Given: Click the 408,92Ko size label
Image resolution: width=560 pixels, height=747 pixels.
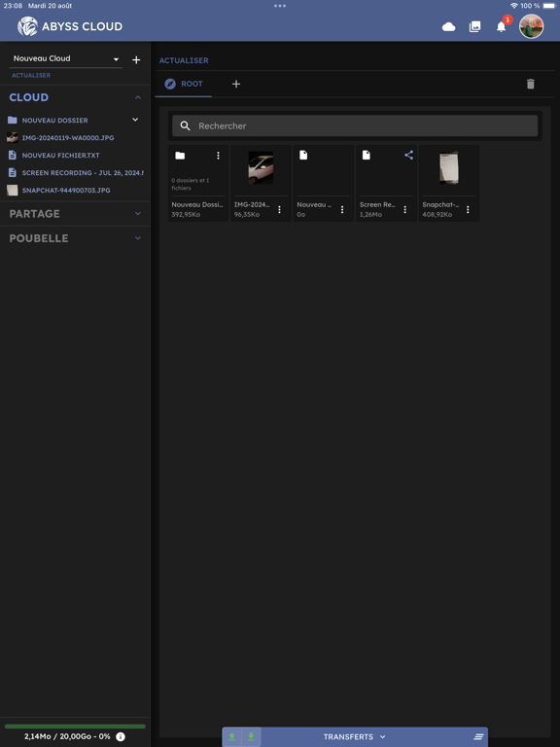Looking at the screenshot, I should [x=437, y=215].
